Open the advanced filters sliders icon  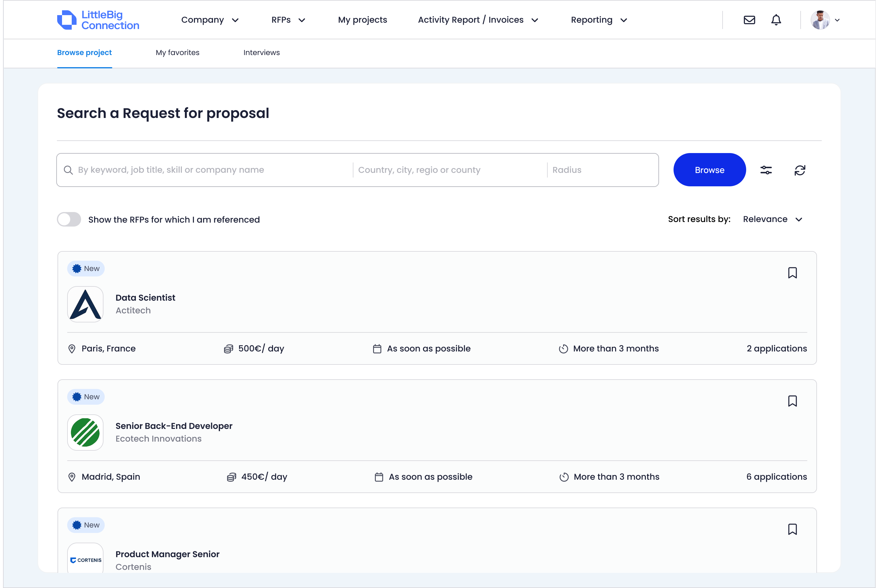point(766,170)
